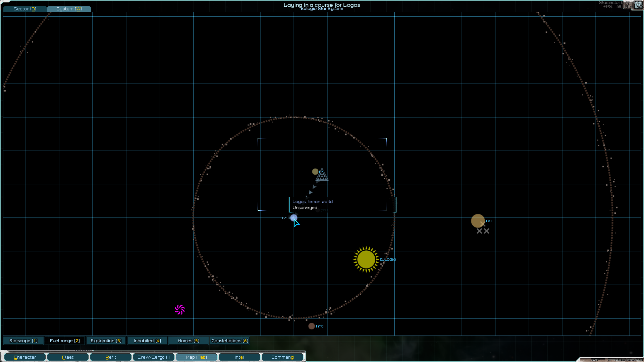Image resolution: width=644 pixels, height=362 pixels.
Task: Open the Intel screen
Action: [x=239, y=357]
